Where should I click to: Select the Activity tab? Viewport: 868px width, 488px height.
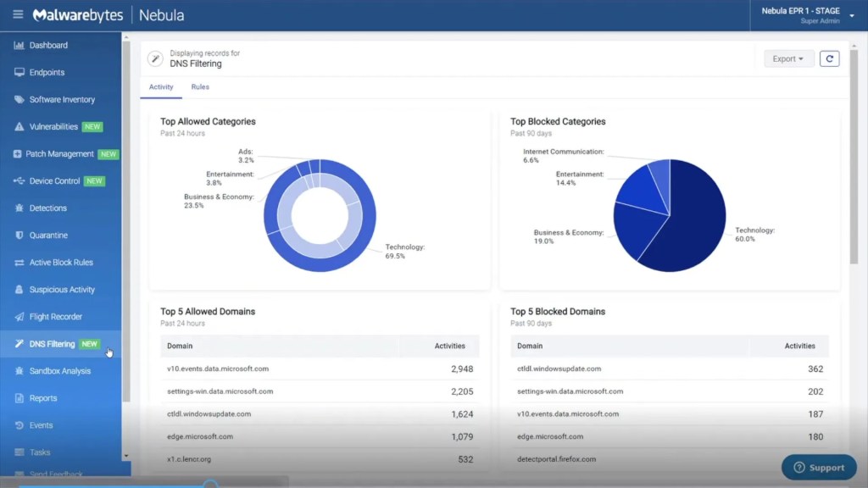coord(161,87)
